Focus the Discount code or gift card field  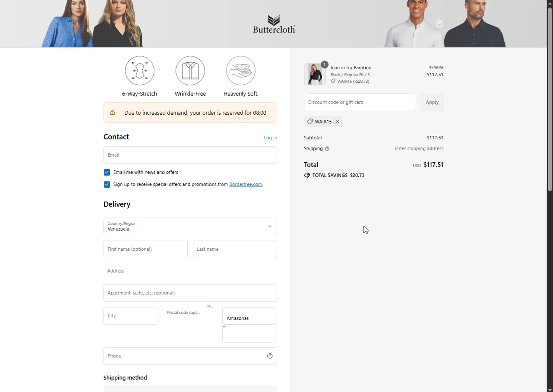360,102
